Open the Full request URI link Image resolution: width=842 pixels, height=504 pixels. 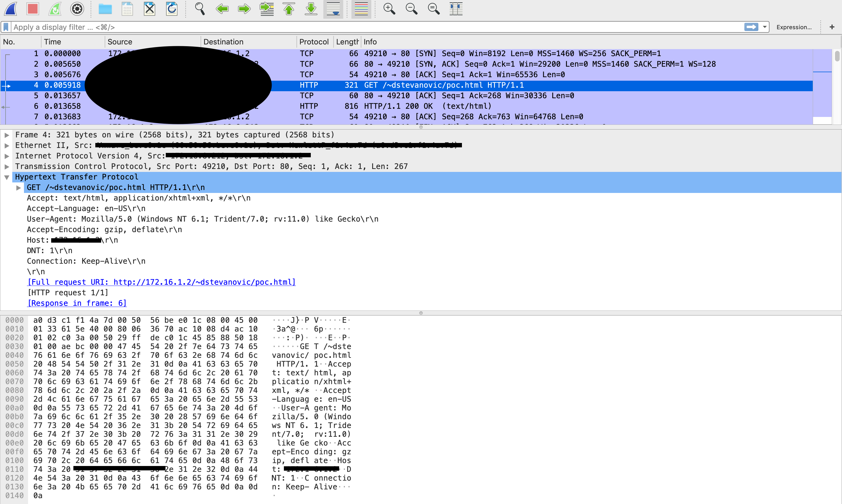coord(161,282)
